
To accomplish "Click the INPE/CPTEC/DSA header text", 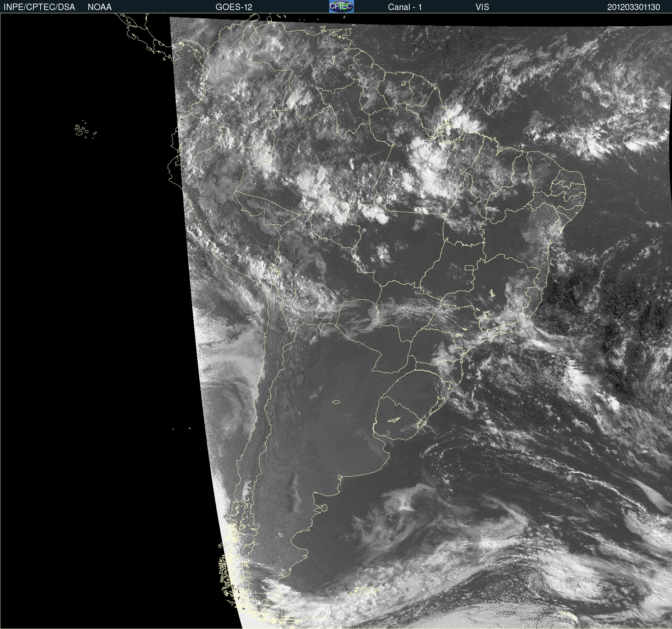I will (x=39, y=7).
